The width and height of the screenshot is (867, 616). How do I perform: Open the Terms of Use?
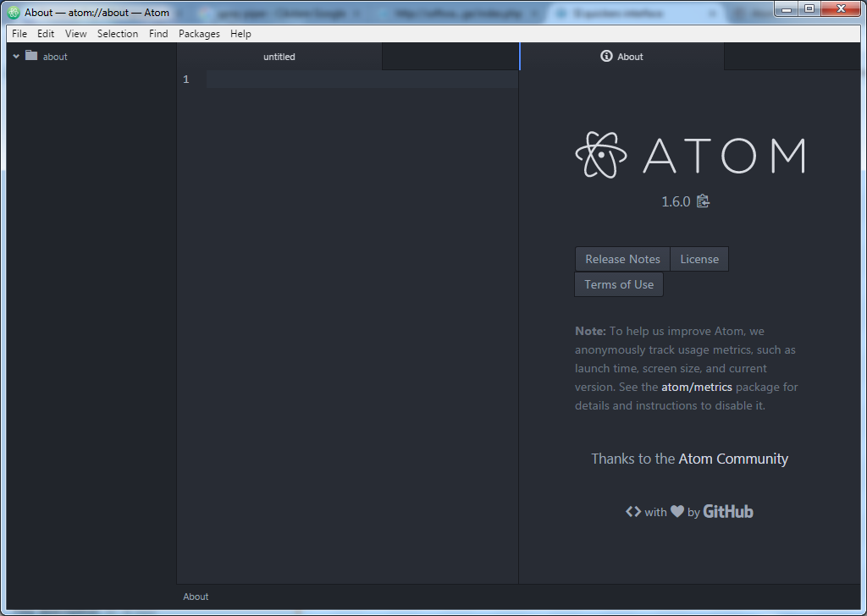coord(618,284)
